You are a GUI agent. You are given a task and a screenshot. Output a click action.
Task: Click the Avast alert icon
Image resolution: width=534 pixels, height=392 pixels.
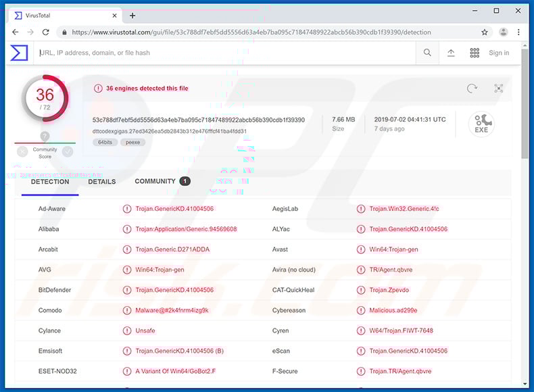click(361, 249)
